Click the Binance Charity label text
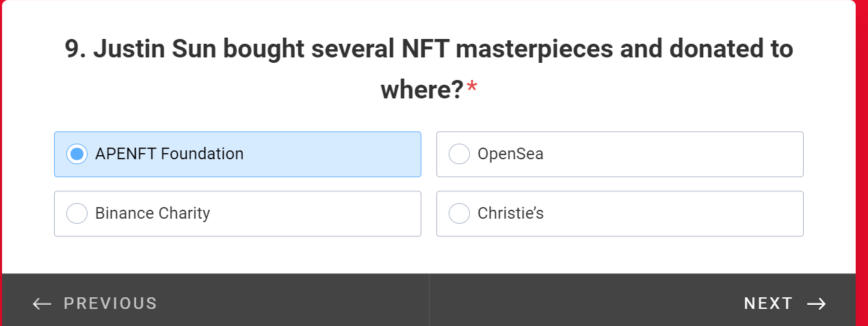 [x=153, y=213]
